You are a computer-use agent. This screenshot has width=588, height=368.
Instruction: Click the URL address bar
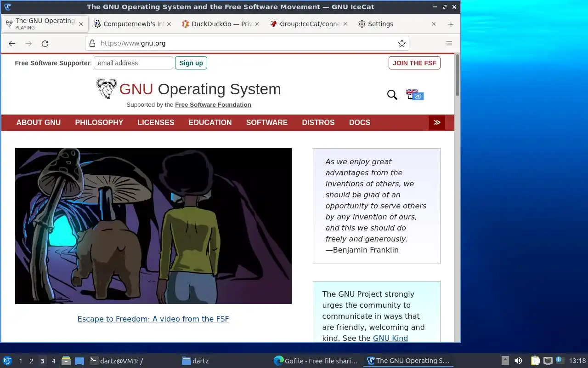[x=247, y=43]
